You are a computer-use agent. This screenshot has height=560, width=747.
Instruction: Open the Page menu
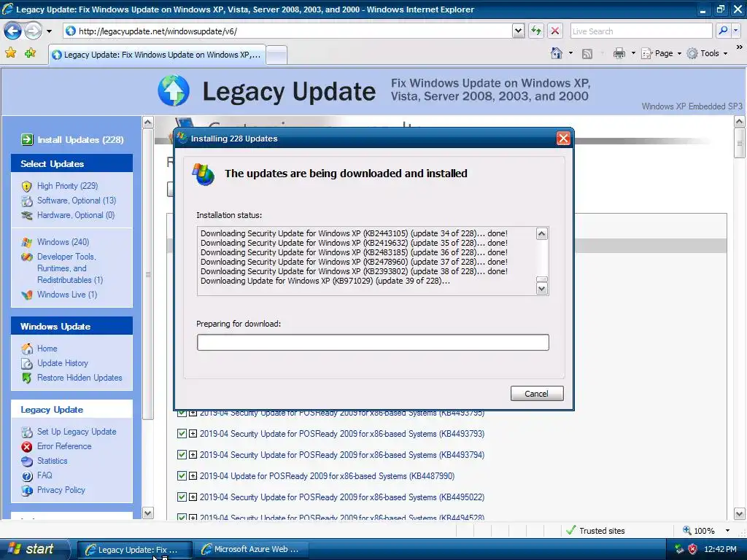coord(661,53)
